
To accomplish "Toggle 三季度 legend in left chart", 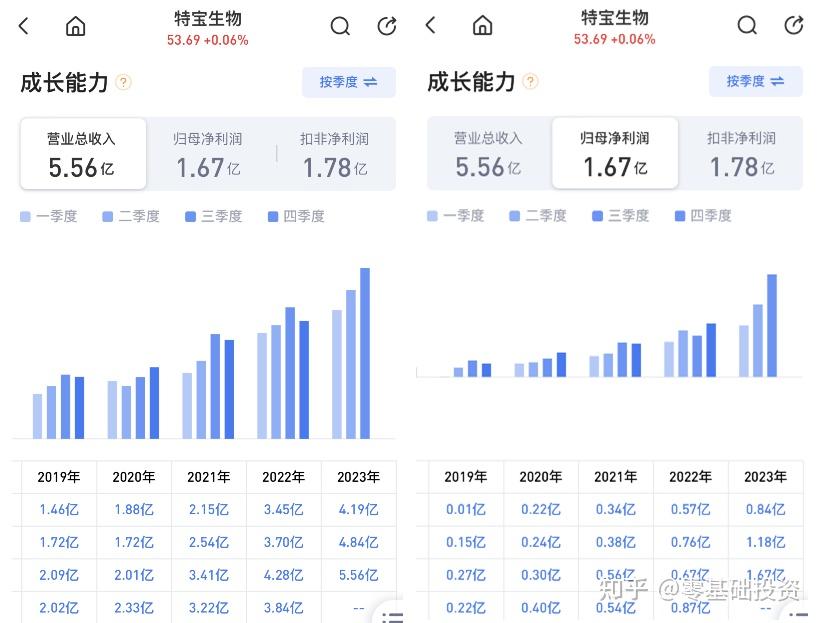I will coord(214,216).
